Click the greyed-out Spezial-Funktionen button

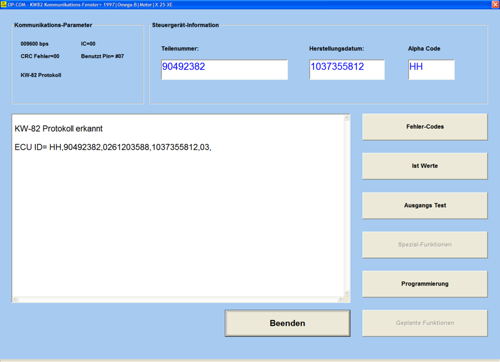click(425, 245)
